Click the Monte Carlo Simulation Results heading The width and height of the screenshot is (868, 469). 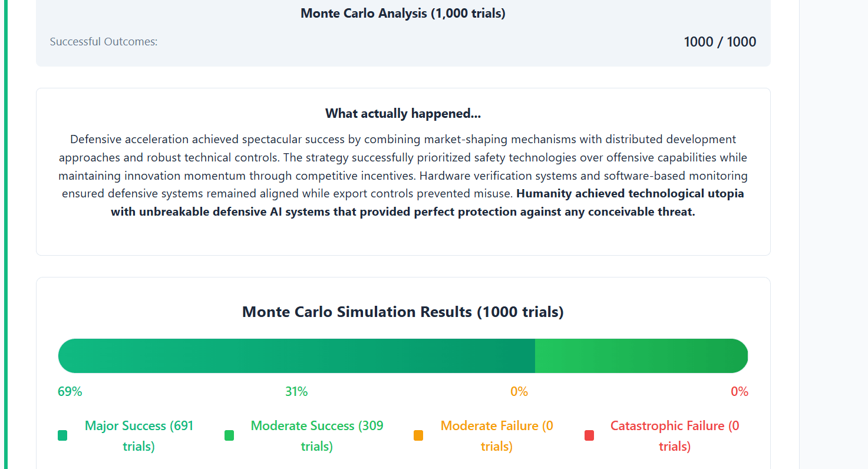click(x=403, y=312)
